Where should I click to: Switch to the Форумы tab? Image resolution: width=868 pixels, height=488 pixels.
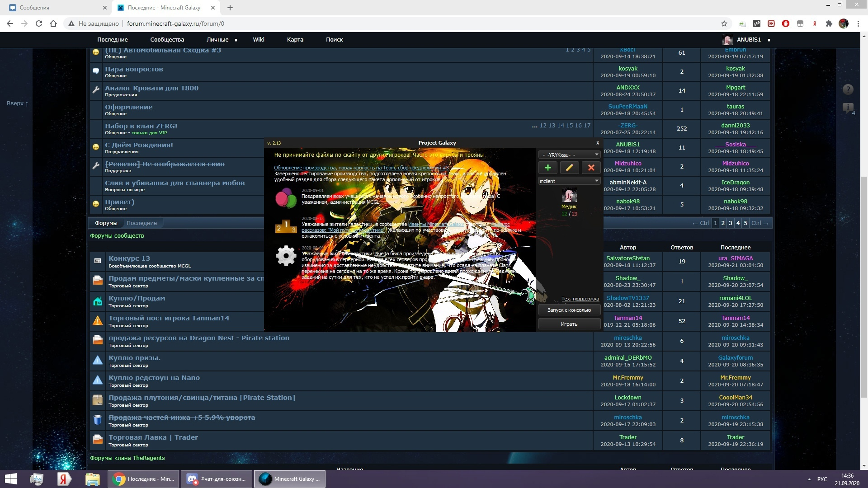[106, 223]
